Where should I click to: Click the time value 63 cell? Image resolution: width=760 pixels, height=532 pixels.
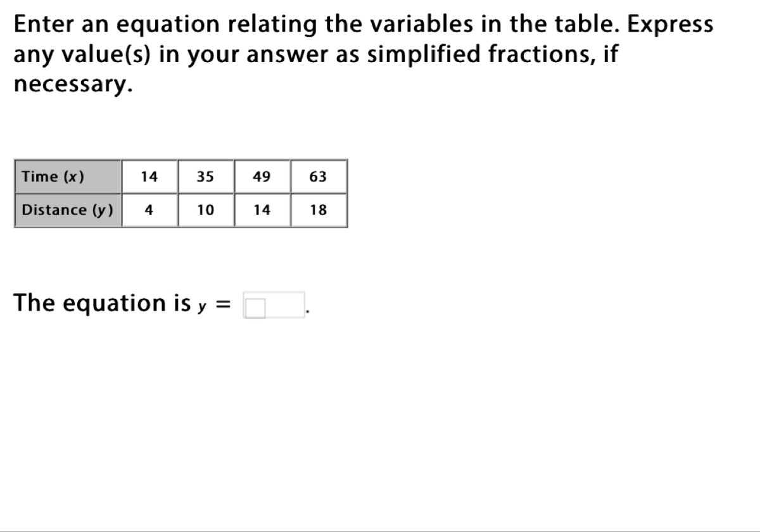(x=318, y=177)
